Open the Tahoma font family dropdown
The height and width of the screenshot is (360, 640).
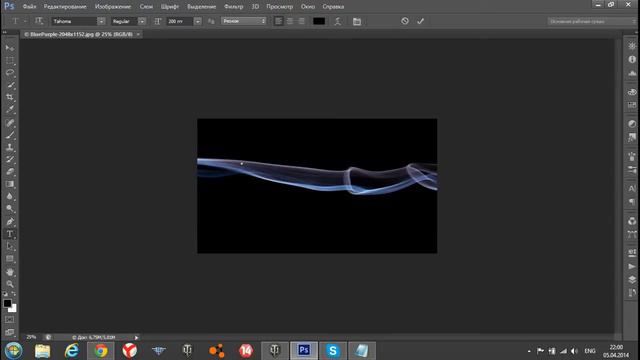(x=101, y=21)
